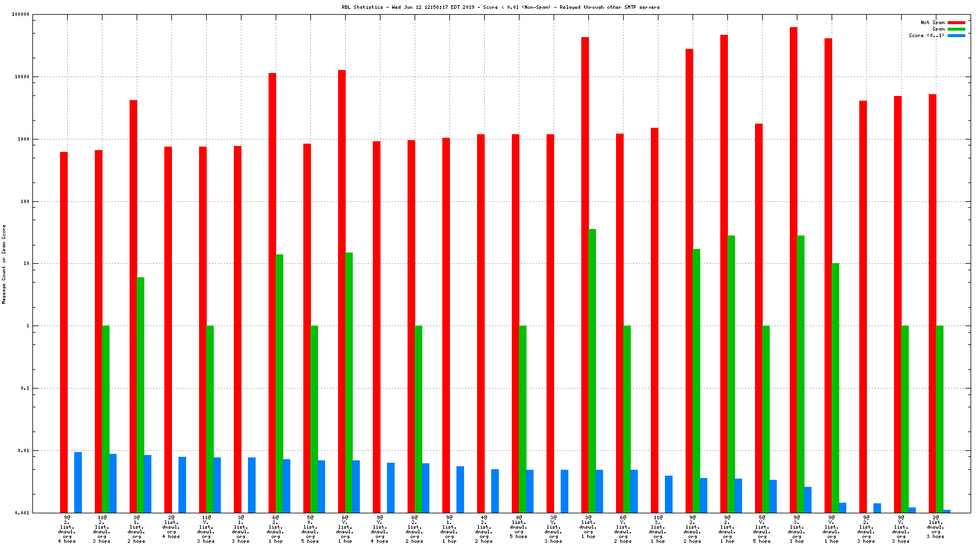Click the rightmost green Spam bar
The image size is (980, 551).
pyautogui.click(x=939, y=419)
